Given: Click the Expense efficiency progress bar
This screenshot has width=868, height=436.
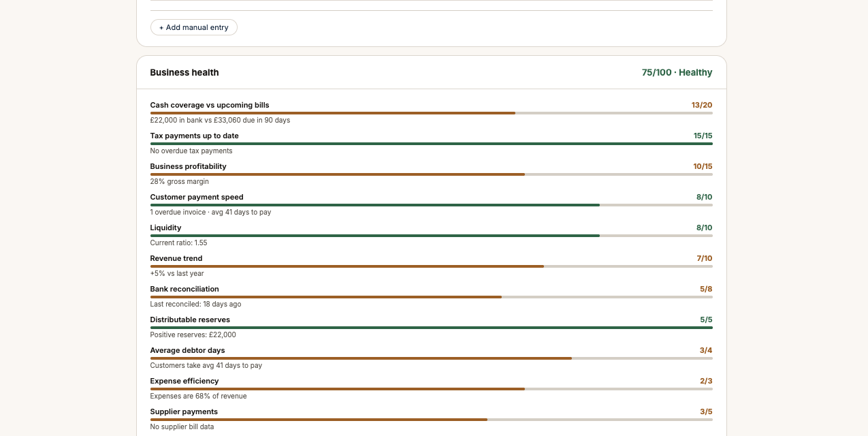Looking at the screenshot, I should point(432,389).
